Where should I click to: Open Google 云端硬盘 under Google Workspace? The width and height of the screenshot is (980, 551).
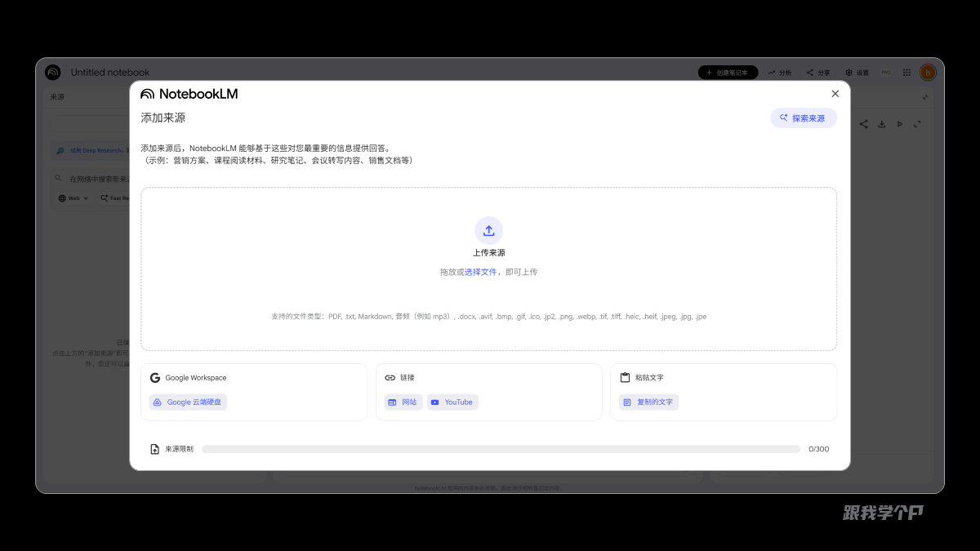point(187,402)
